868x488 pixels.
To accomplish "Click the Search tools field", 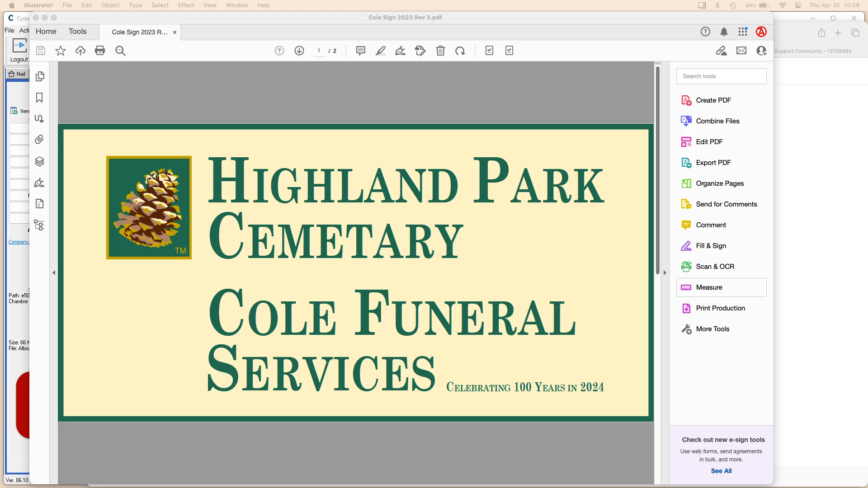I will tap(721, 76).
